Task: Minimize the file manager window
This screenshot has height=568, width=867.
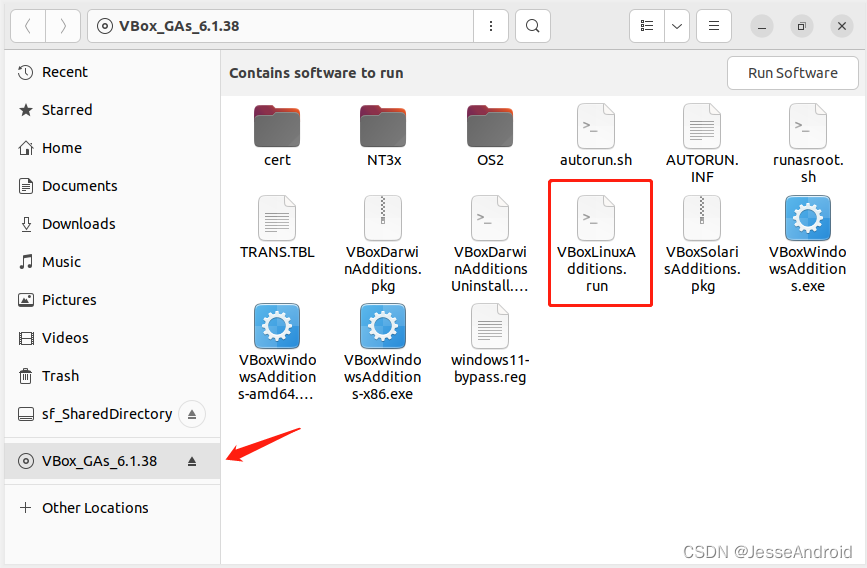Action: click(761, 26)
